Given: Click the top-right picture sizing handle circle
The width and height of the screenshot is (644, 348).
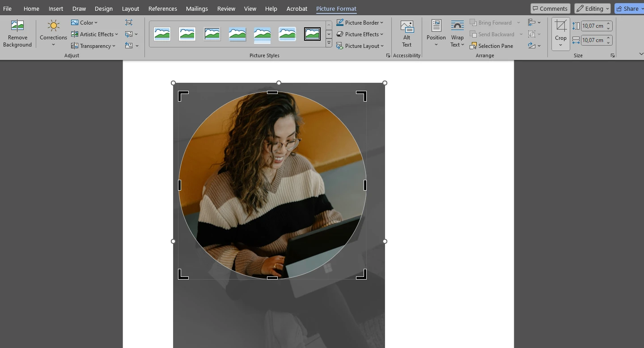Looking at the screenshot, I should (385, 83).
